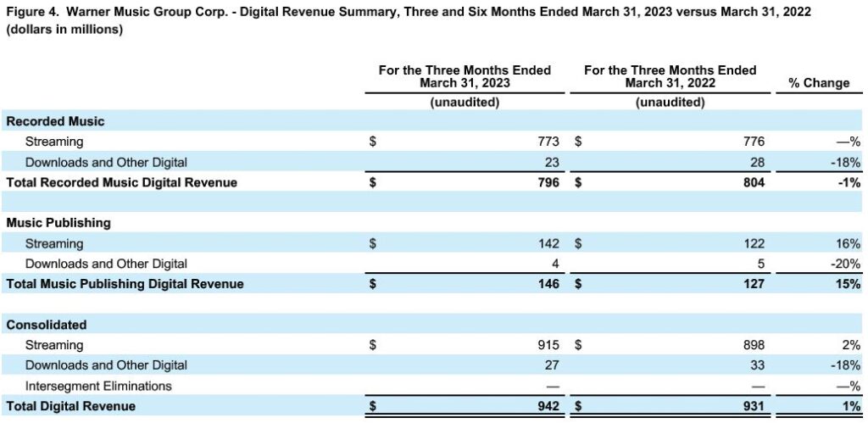Select the Figure 4 title text
The width and height of the screenshot is (868, 423).
(x=409, y=13)
